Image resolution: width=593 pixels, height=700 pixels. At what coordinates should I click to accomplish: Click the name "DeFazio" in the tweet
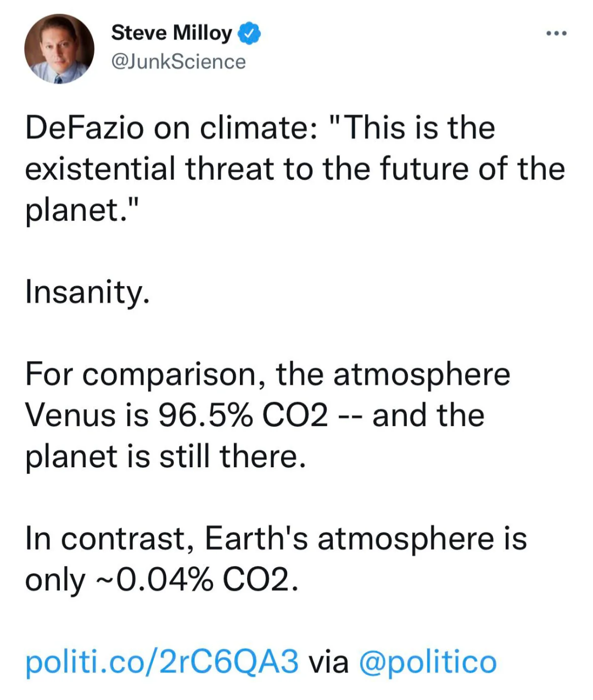point(85,127)
